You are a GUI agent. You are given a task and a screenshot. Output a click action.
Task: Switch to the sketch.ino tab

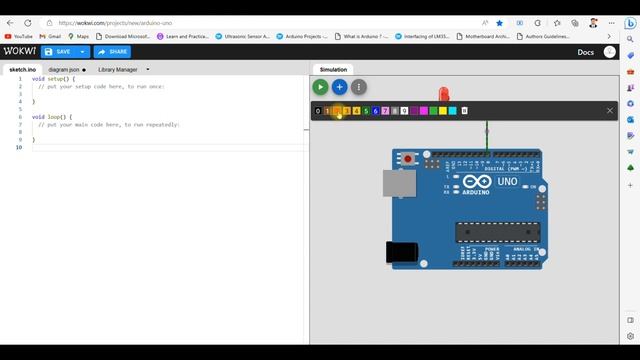click(x=22, y=69)
